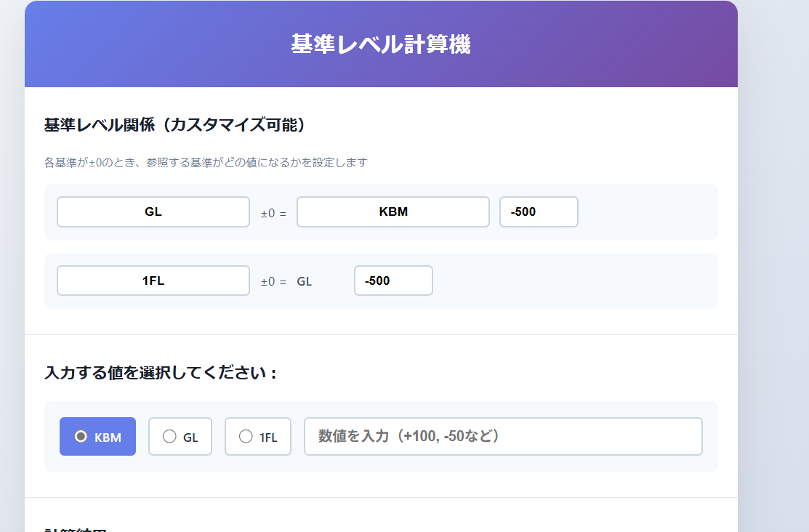Click the 1FL text label beside radio circle
The image size is (809, 532).
(x=268, y=438)
